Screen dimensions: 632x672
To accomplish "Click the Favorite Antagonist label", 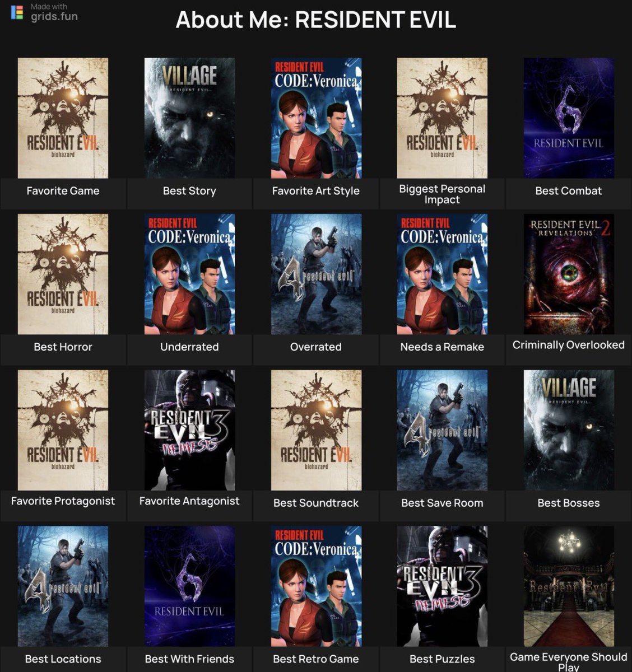I will 189,501.
